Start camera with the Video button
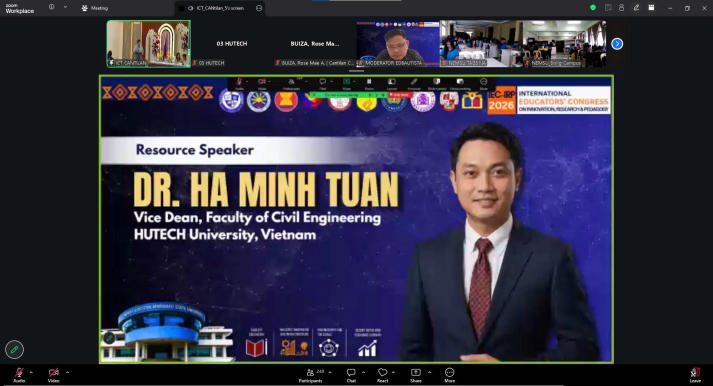Viewport: 713px width, 386px height. [54, 375]
